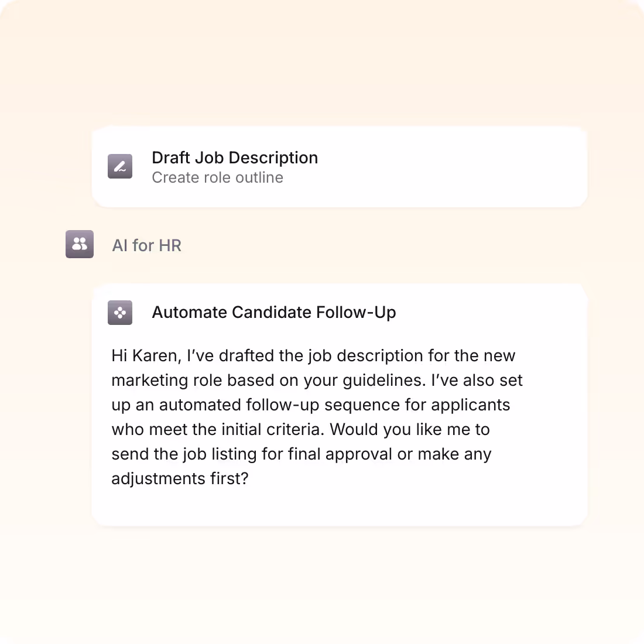Click the four-dot icon beside Automate Candidate Follow-Up
Screen dimensions: 644x644
(x=120, y=313)
